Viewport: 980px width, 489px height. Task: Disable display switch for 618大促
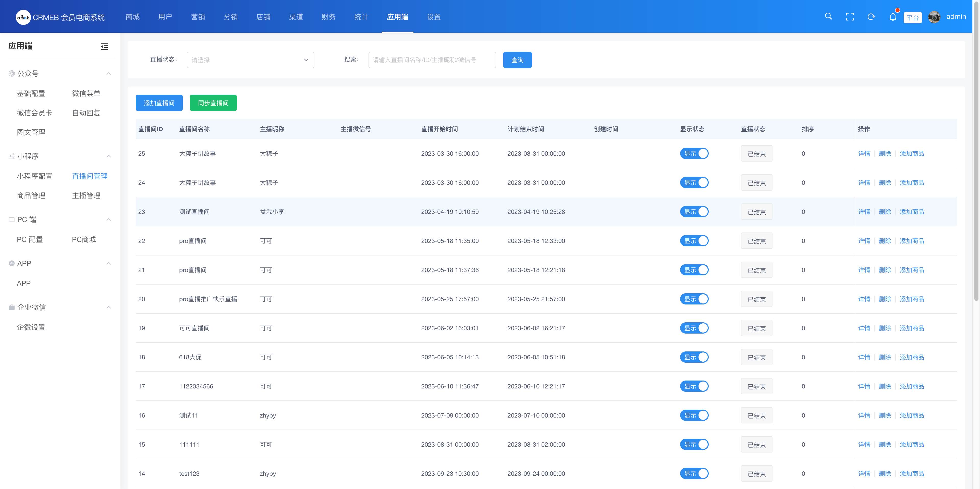click(x=694, y=357)
